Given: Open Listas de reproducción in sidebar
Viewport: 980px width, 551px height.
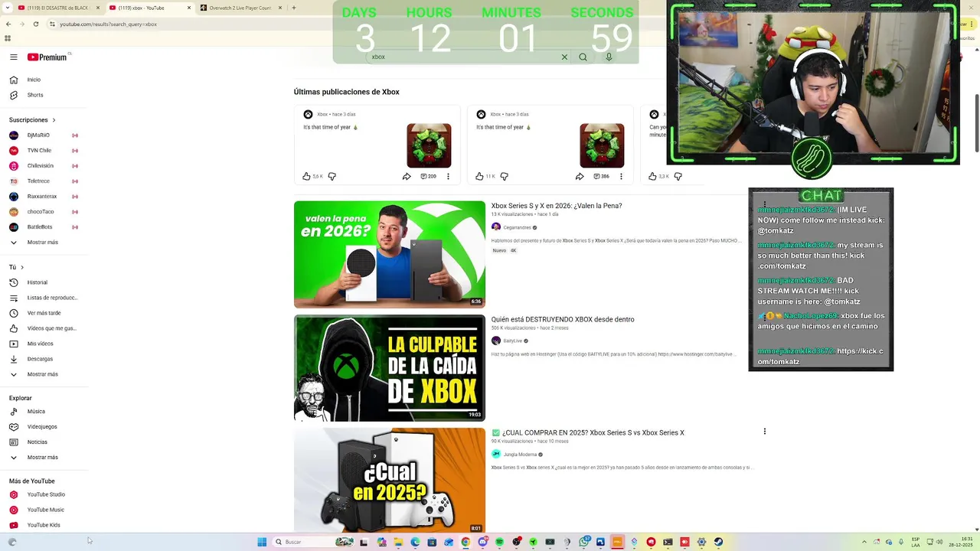Looking at the screenshot, I should (52, 298).
